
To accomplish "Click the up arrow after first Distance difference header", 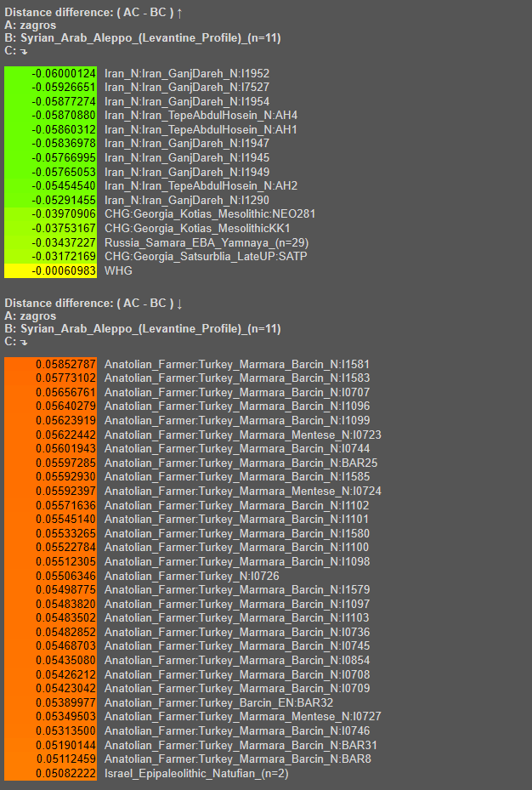I will [x=179, y=13].
